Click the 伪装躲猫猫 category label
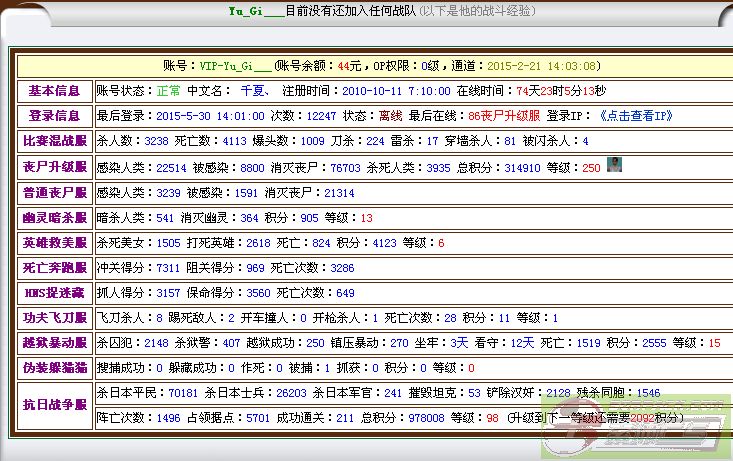Image resolution: width=733 pixels, height=461 pixels. (x=54, y=368)
